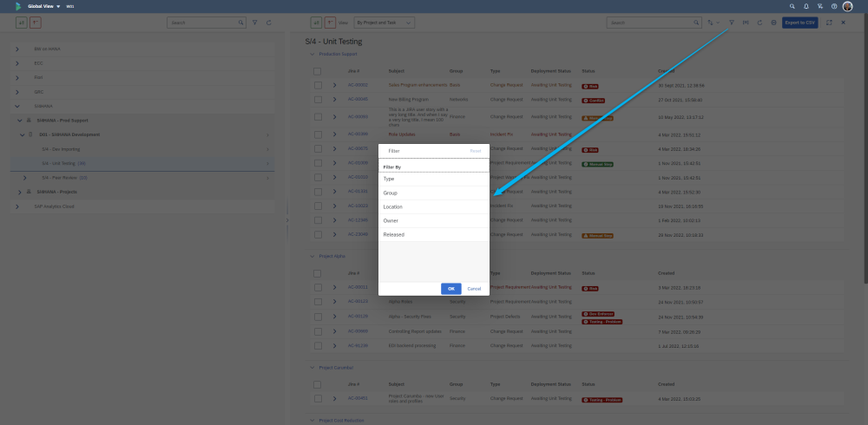
Task: Open the By Project and Task view dropdown
Action: pyautogui.click(x=385, y=23)
